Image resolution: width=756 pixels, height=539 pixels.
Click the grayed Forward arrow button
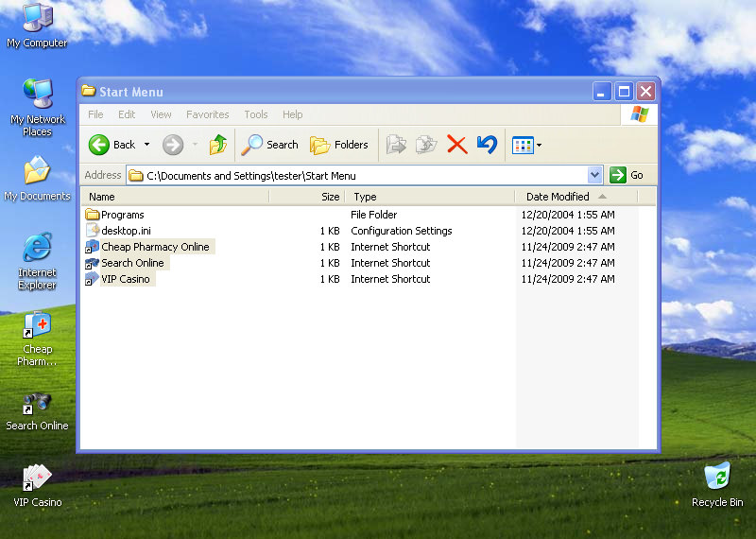pyautogui.click(x=173, y=145)
